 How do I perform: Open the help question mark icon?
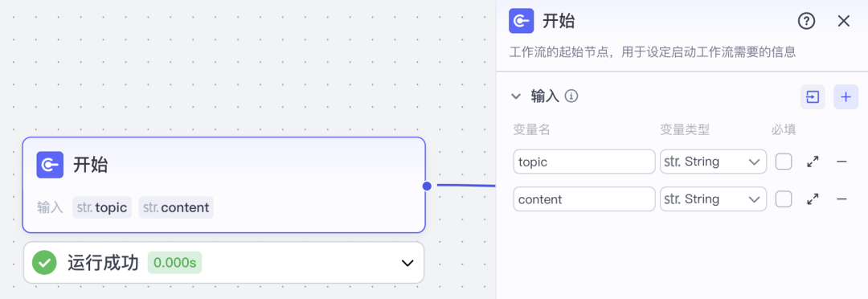coord(807,21)
